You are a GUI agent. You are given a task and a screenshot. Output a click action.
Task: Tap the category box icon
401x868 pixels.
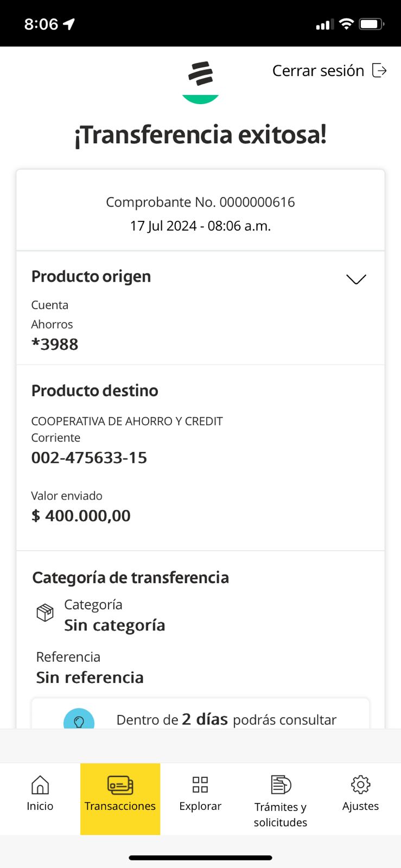click(45, 612)
